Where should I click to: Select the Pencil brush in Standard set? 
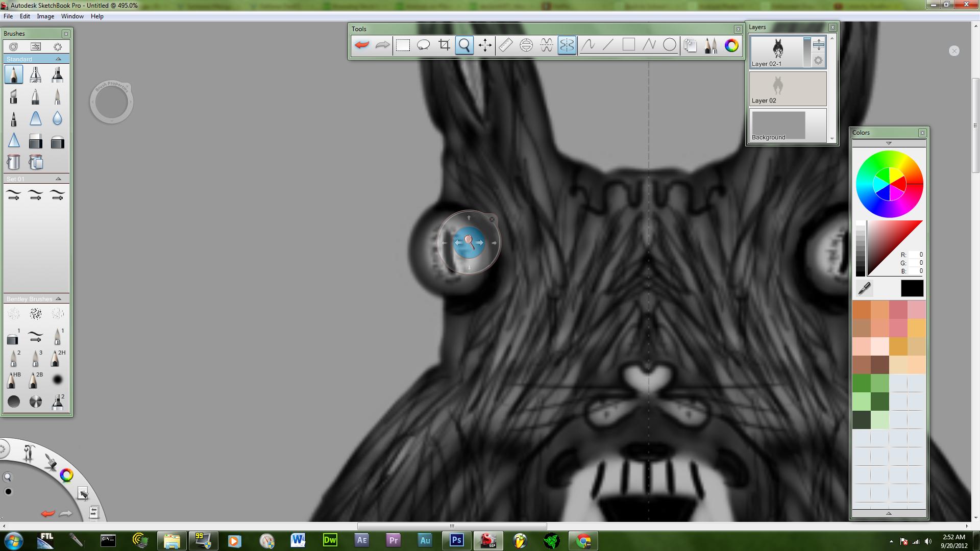[x=14, y=75]
